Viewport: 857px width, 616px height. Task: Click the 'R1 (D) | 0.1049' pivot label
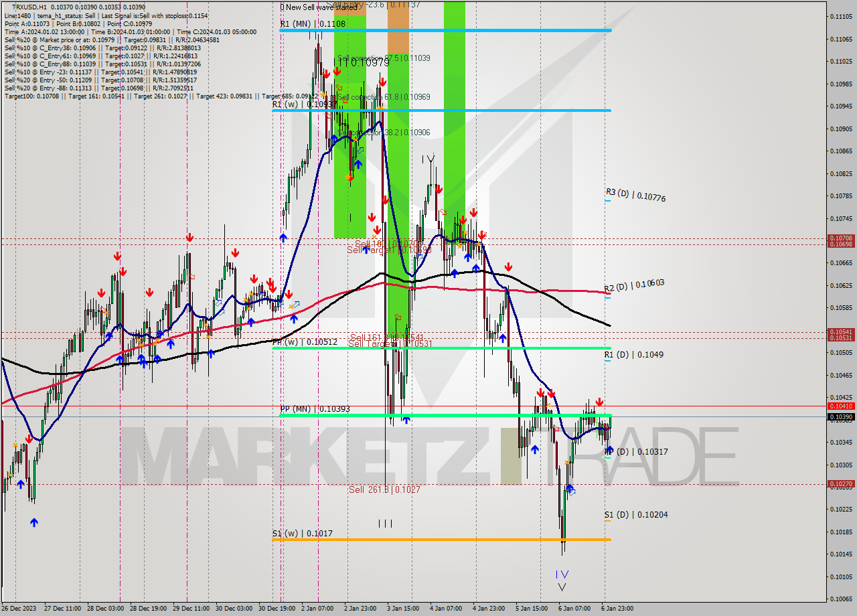(633, 354)
